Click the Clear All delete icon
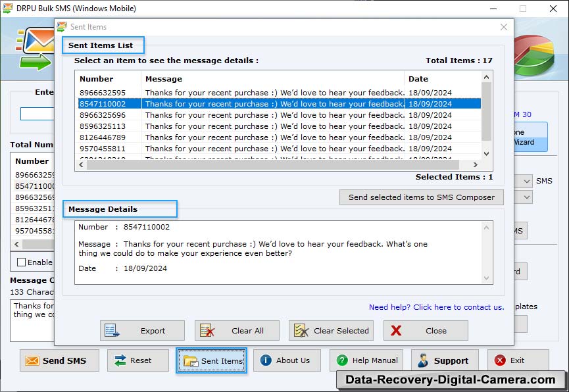Viewport: 569px width, 392px height. (x=207, y=330)
